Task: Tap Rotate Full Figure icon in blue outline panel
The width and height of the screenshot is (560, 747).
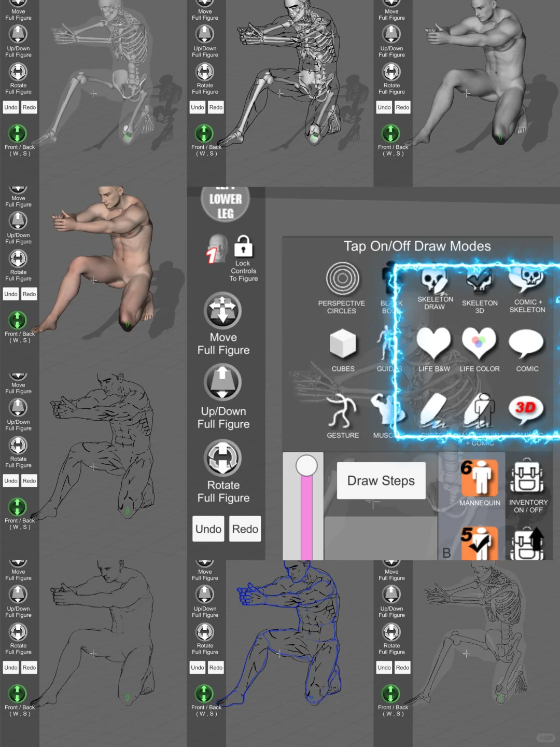Action: (x=204, y=631)
